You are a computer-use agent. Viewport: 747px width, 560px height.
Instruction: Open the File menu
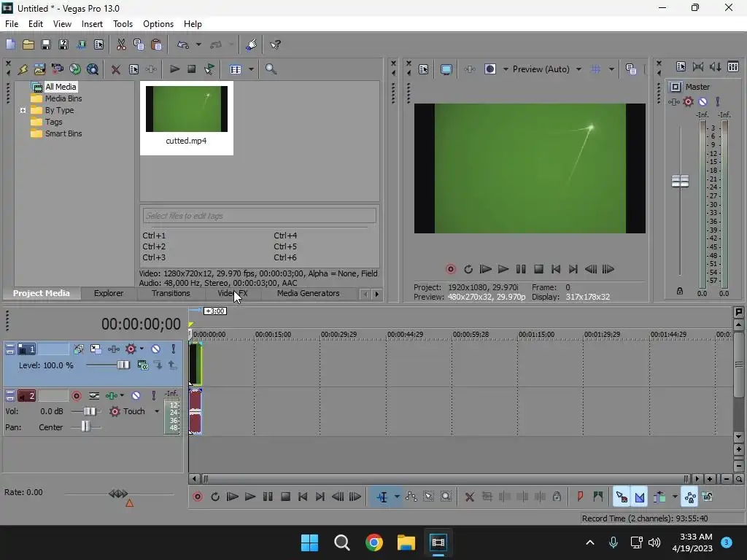coord(12,24)
